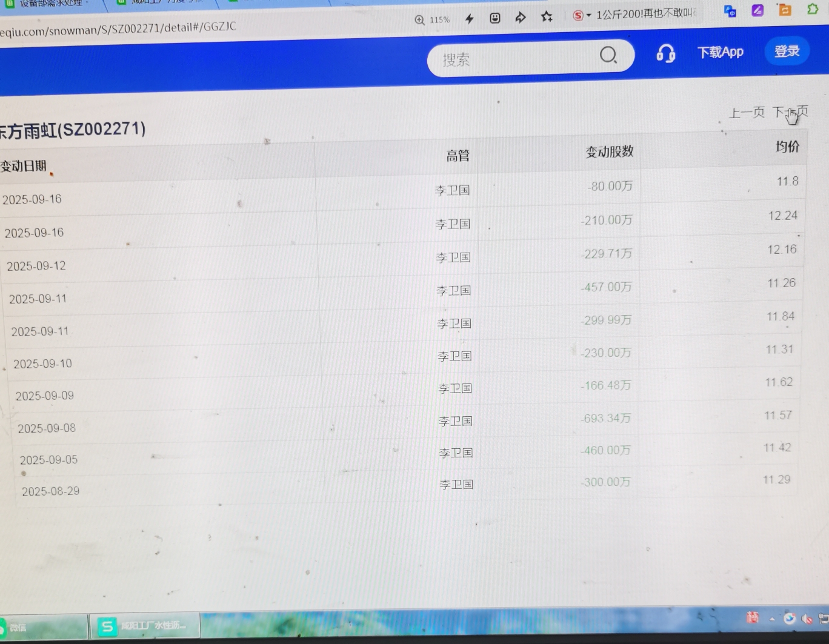Click the address bar search suggestion text 1公斤200

pos(645,14)
